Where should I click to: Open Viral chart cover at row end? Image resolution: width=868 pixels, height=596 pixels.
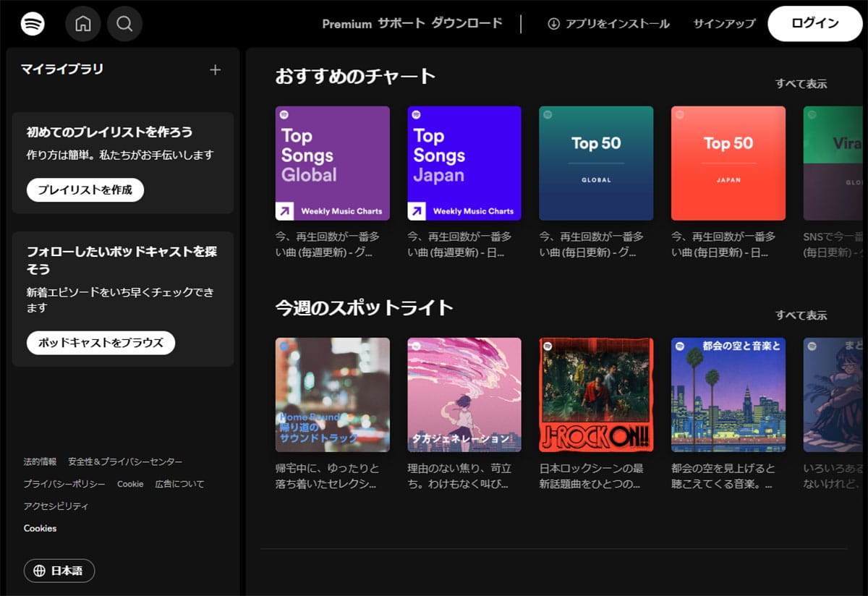[833, 163]
